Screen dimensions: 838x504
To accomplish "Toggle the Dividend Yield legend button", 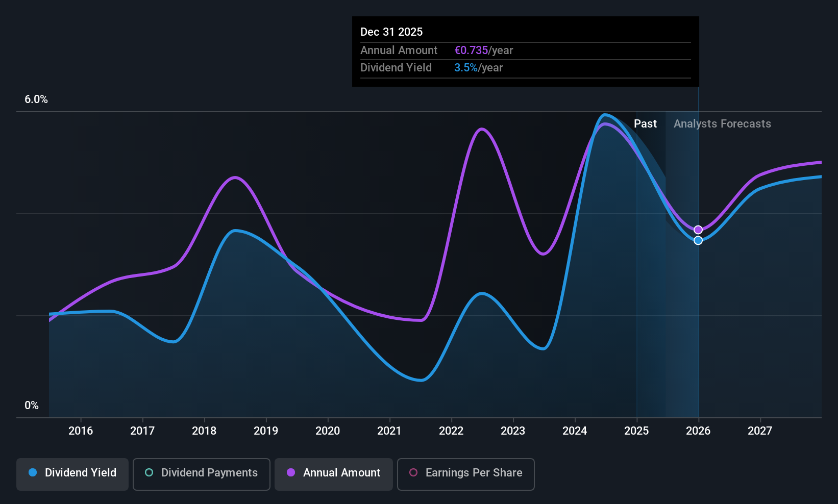I will 72,474.
